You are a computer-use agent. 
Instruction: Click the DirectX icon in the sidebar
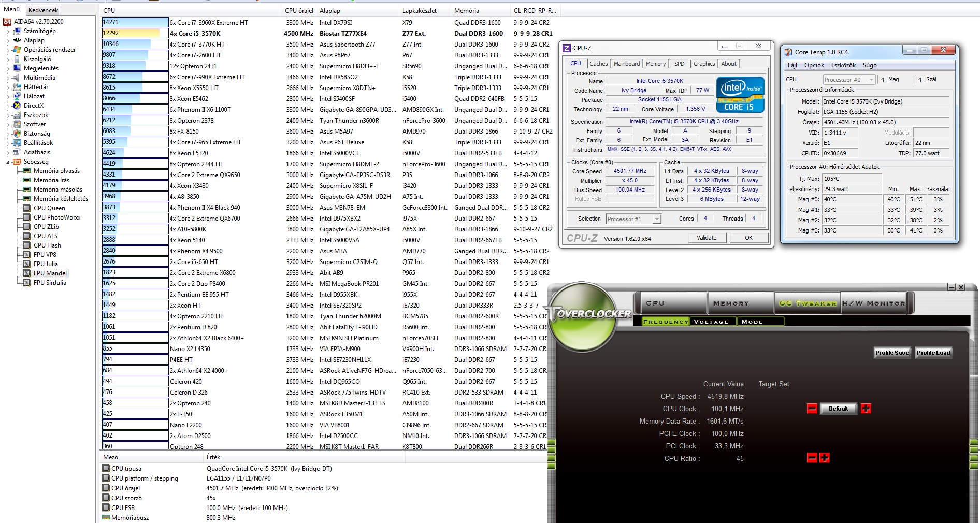[x=17, y=106]
